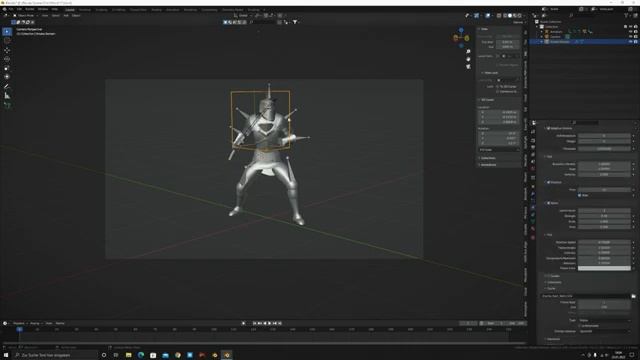This screenshot has width=640, height=360.
Task: Toggle the Noise checkbox
Action: tap(548, 203)
